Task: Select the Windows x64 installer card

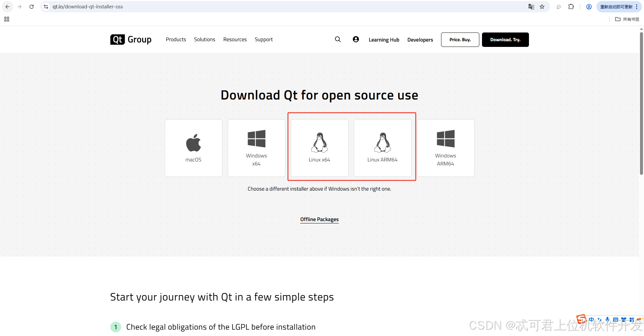Action: click(x=257, y=148)
